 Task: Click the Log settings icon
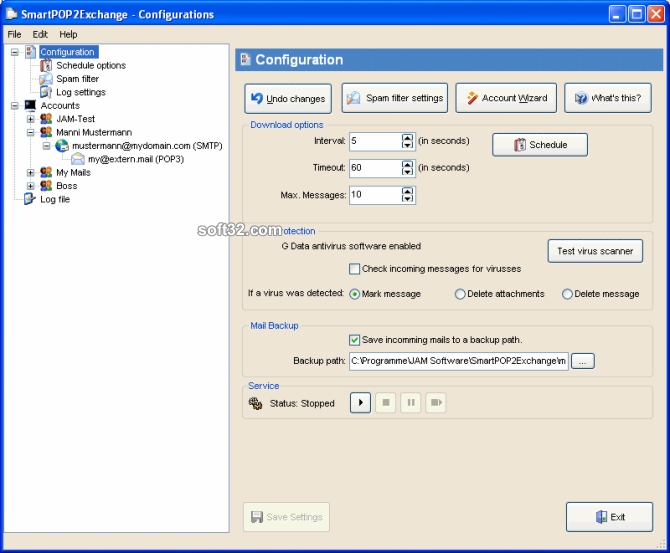tap(46, 92)
